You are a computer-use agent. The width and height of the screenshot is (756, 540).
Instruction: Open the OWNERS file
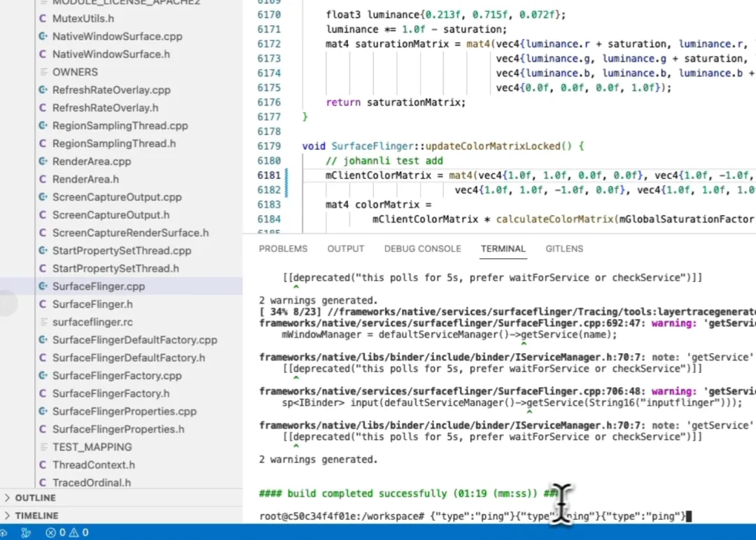click(x=75, y=72)
